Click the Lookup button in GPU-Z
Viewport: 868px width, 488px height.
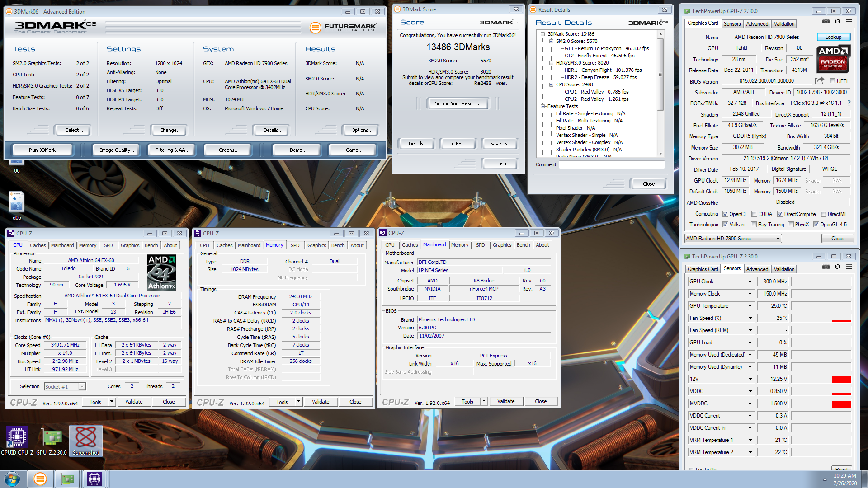(833, 37)
